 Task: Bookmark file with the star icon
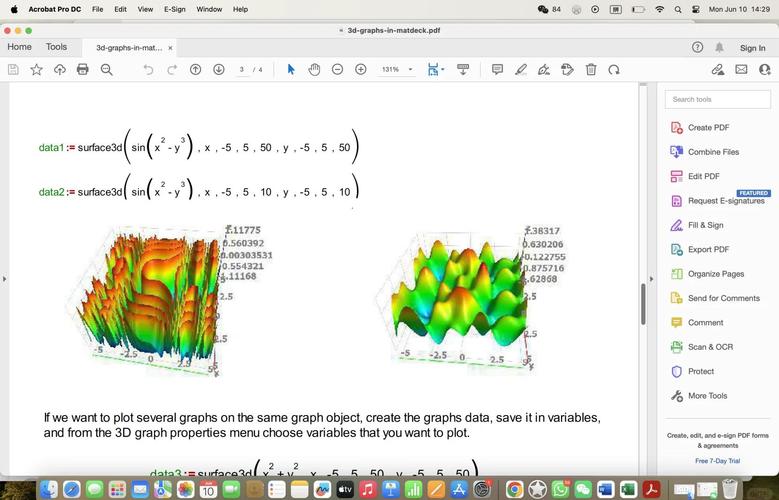37,69
